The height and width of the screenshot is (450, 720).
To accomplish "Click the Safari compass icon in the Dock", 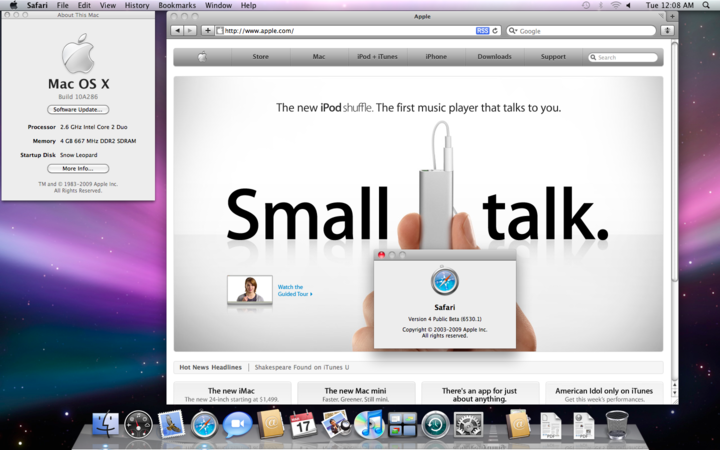I will (x=204, y=425).
